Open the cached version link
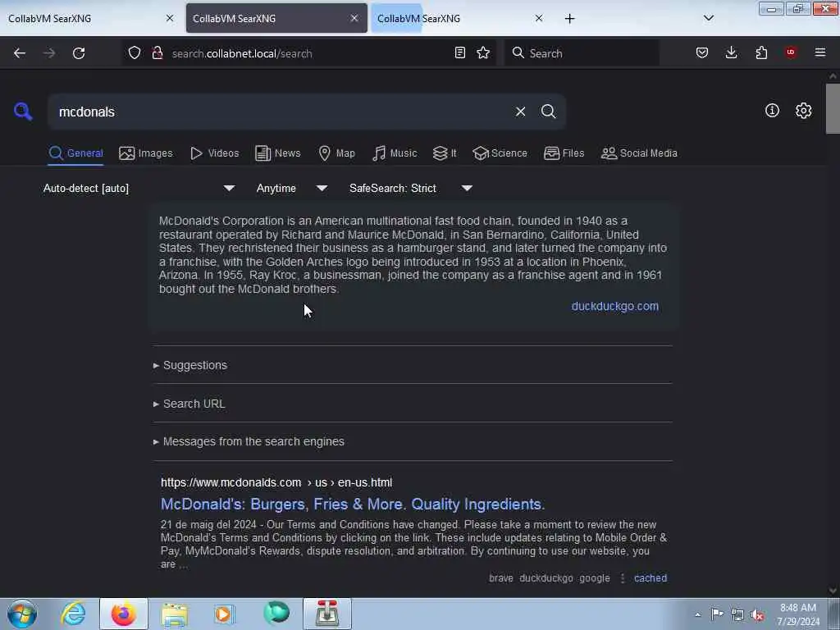 coord(651,578)
